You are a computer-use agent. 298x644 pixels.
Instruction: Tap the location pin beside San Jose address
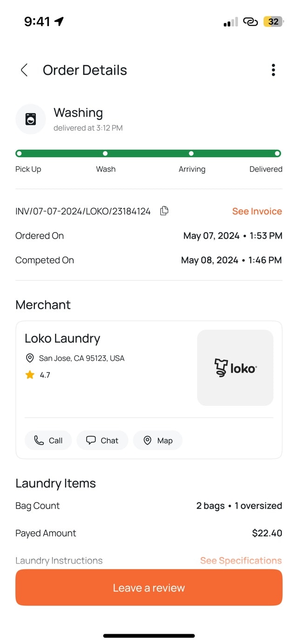tap(30, 358)
